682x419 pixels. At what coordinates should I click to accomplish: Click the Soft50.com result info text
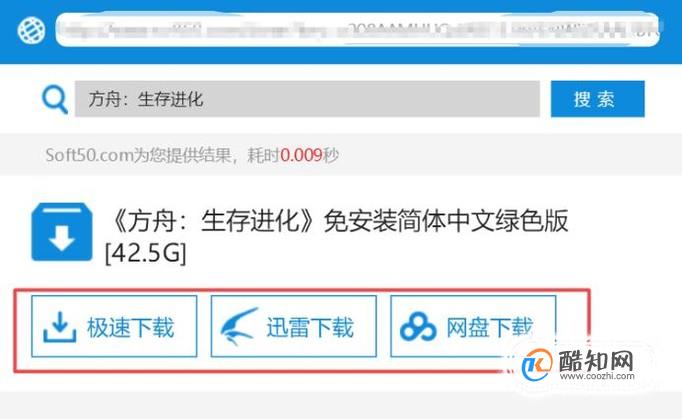[x=192, y=155]
